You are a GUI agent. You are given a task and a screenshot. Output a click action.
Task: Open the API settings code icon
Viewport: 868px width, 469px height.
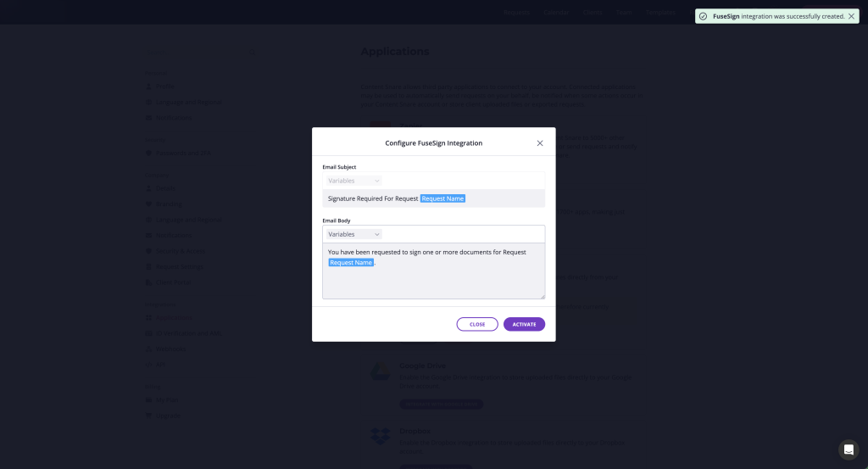point(148,365)
